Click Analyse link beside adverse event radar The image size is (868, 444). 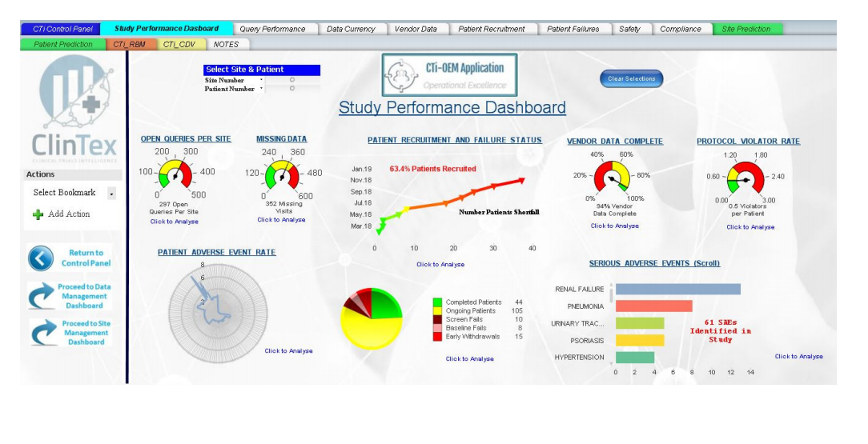[288, 351]
